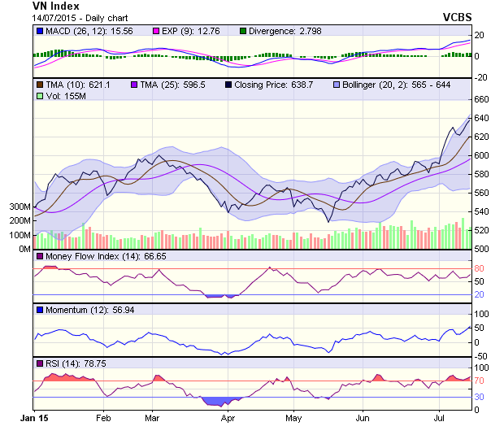Viewport: 504px width, 435px height.
Task: Select the Jul label on time axis
Action: [x=440, y=420]
